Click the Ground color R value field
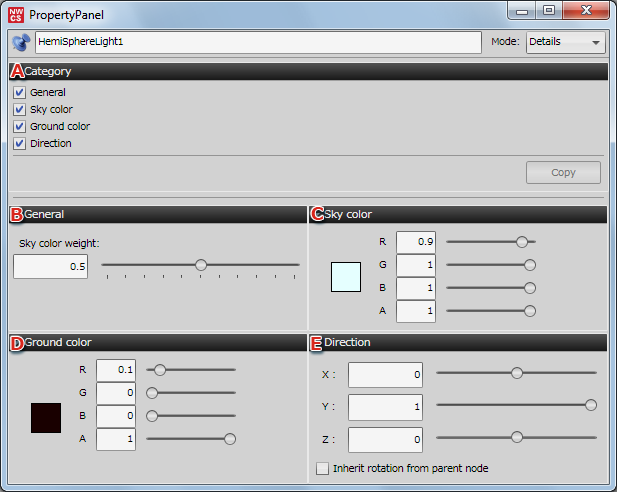617x492 pixels. pos(116,369)
